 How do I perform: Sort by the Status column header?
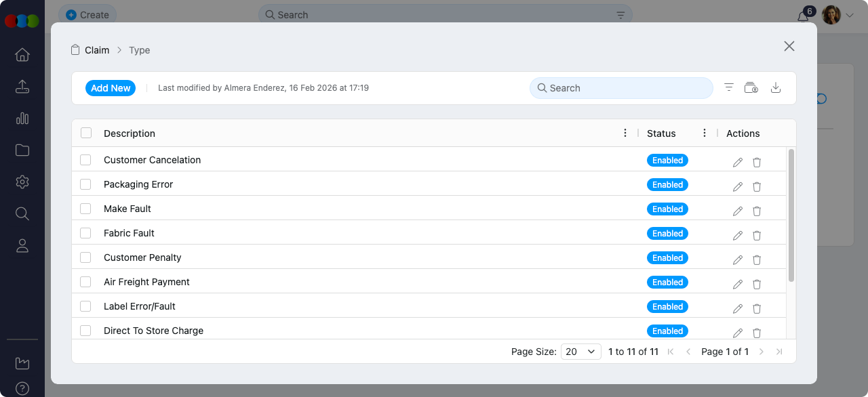click(661, 133)
